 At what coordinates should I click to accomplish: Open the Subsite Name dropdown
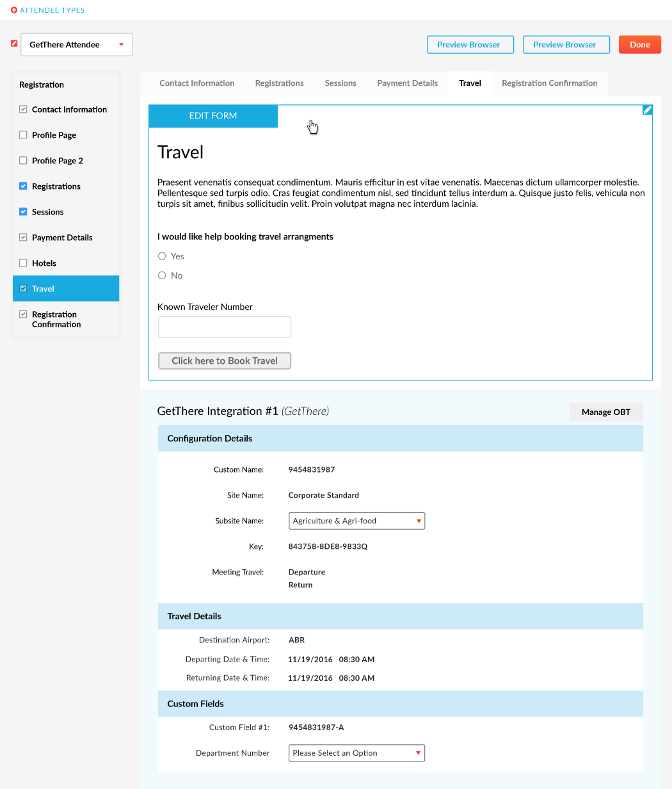tap(357, 521)
